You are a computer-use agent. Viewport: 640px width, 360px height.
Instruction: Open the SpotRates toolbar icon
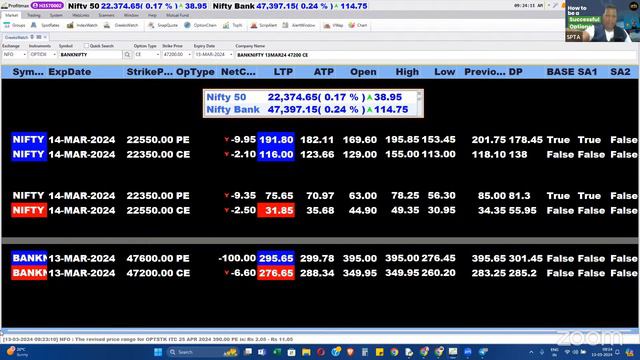(45, 25)
